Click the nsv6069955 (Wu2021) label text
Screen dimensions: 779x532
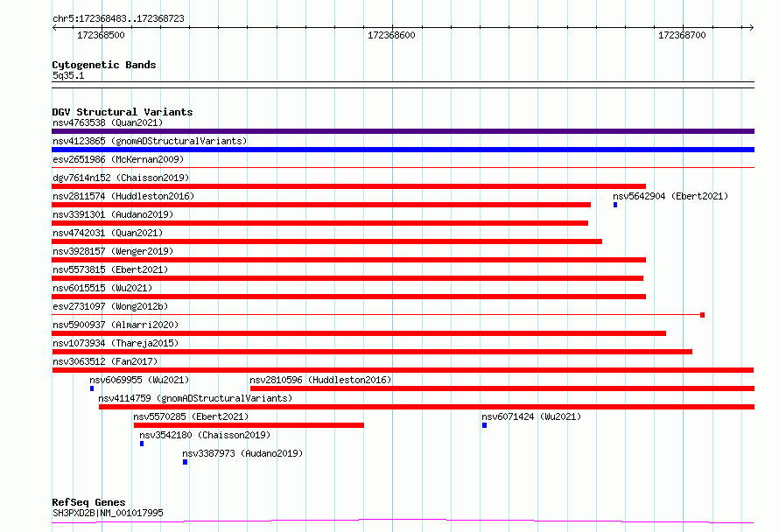click(x=139, y=380)
